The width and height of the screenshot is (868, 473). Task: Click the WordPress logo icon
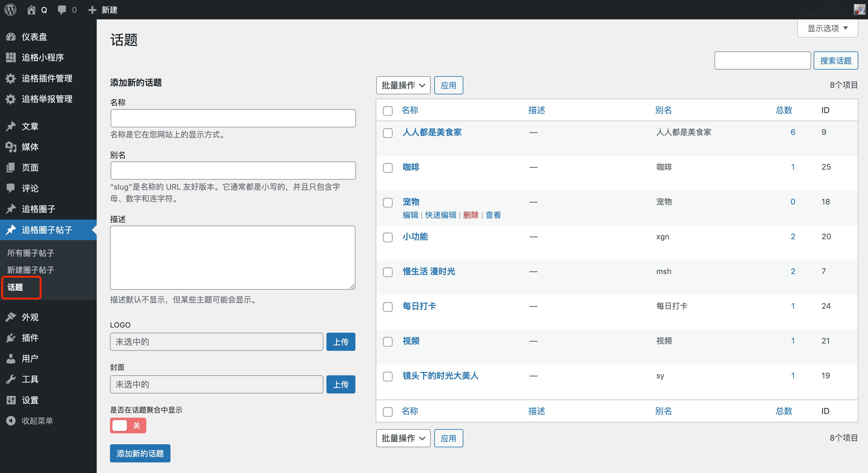tap(11, 10)
